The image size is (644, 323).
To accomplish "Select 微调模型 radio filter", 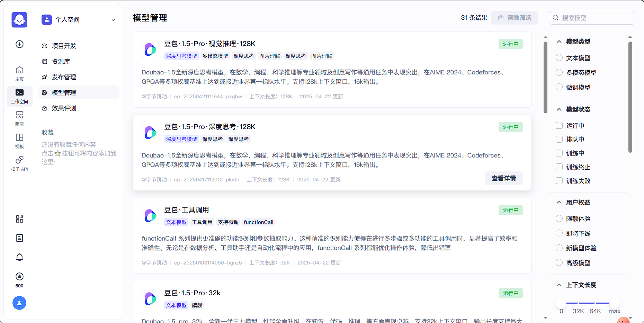I will pyautogui.click(x=559, y=87).
